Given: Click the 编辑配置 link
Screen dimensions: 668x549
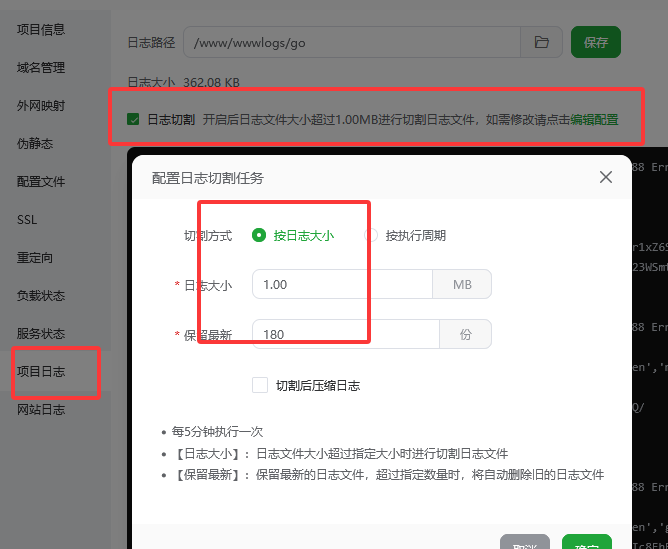Looking at the screenshot, I should point(594,120).
